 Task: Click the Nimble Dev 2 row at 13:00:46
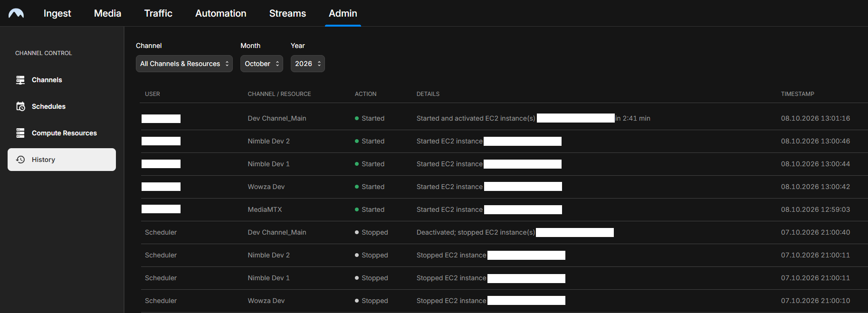tap(505, 141)
